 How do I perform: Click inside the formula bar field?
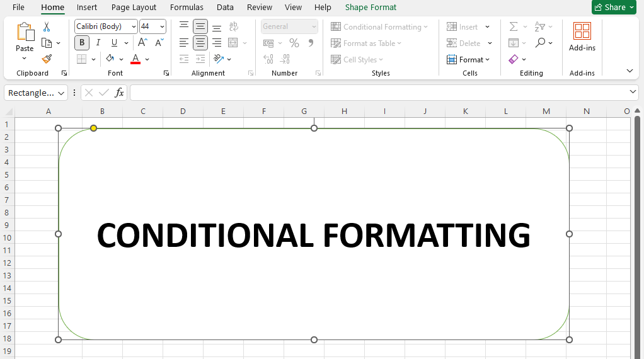(x=378, y=93)
